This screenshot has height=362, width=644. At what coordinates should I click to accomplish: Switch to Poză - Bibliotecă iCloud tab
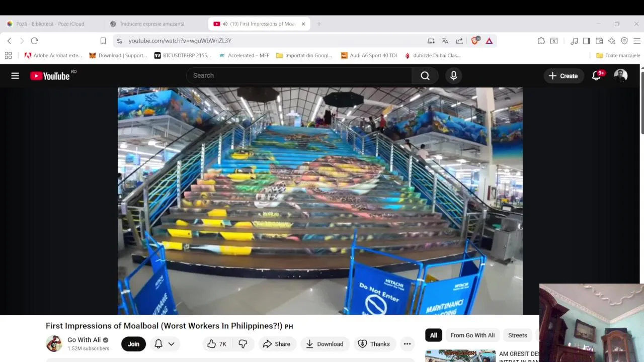50,24
